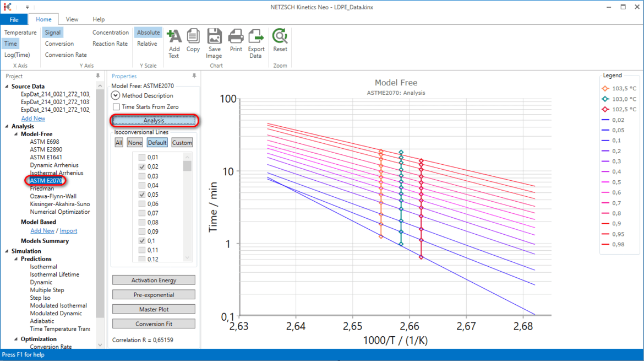Click Add New link under Source Data
This screenshot has width=644, height=361.
(x=33, y=118)
